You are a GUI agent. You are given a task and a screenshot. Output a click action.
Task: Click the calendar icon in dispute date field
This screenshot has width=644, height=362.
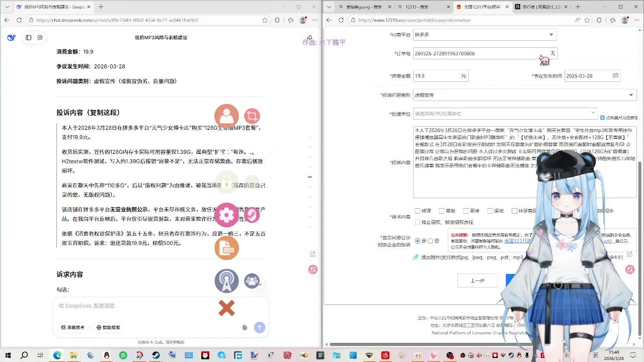pos(615,76)
